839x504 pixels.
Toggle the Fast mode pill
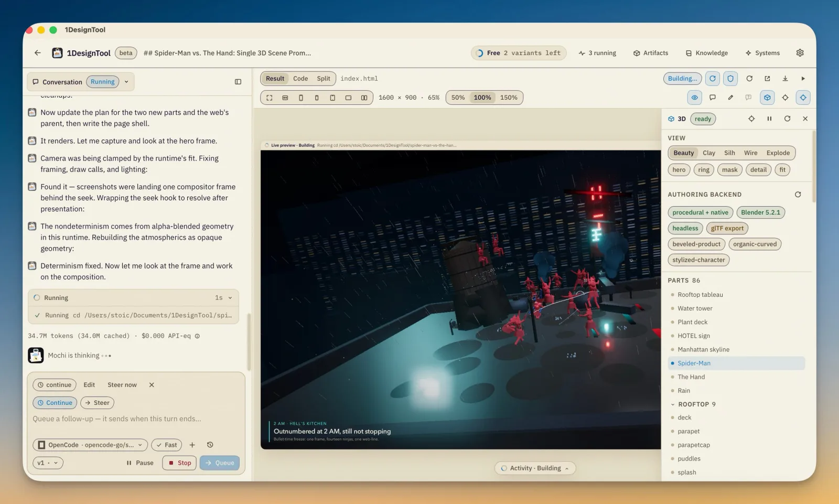[x=167, y=445]
